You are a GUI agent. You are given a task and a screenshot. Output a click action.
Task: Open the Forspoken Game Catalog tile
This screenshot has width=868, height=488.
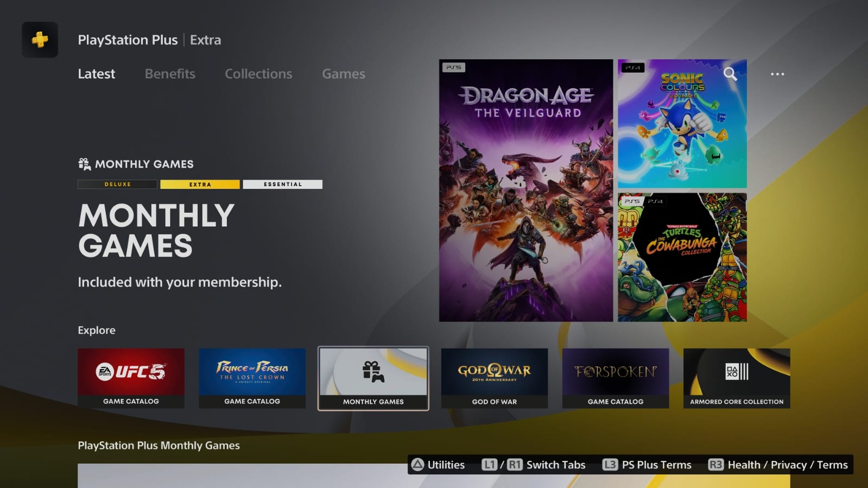(616, 378)
